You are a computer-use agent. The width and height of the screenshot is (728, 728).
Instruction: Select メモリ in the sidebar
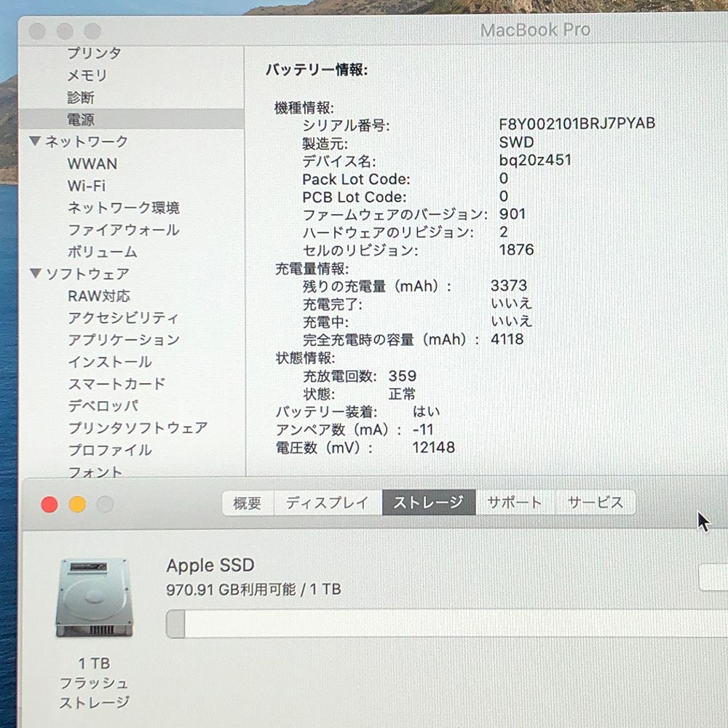tap(87, 75)
